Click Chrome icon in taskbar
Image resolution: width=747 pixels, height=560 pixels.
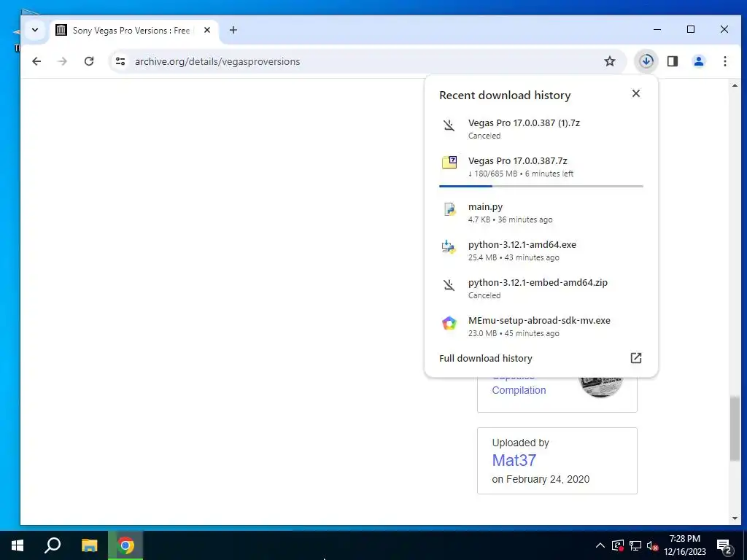pyautogui.click(x=125, y=545)
